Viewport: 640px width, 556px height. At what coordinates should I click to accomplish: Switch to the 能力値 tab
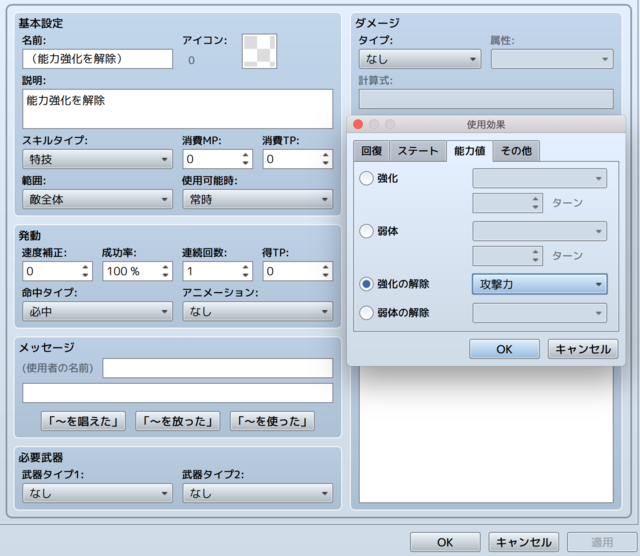pos(470,151)
